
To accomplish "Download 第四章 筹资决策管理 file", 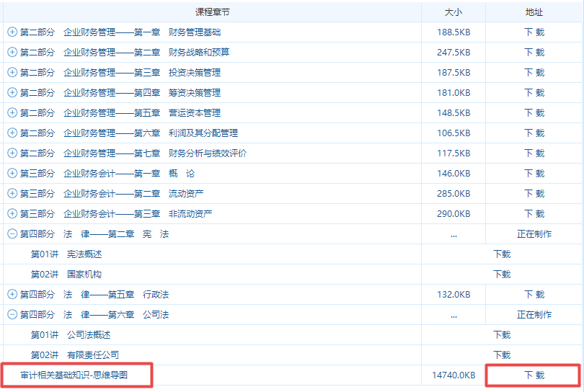I will [x=534, y=93].
